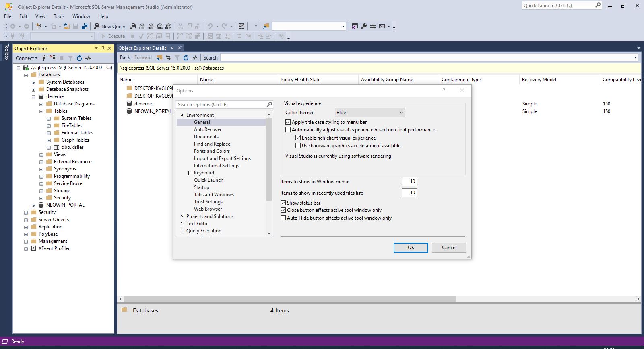
Task: Open the Color theme dropdown
Action: (370, 113)
